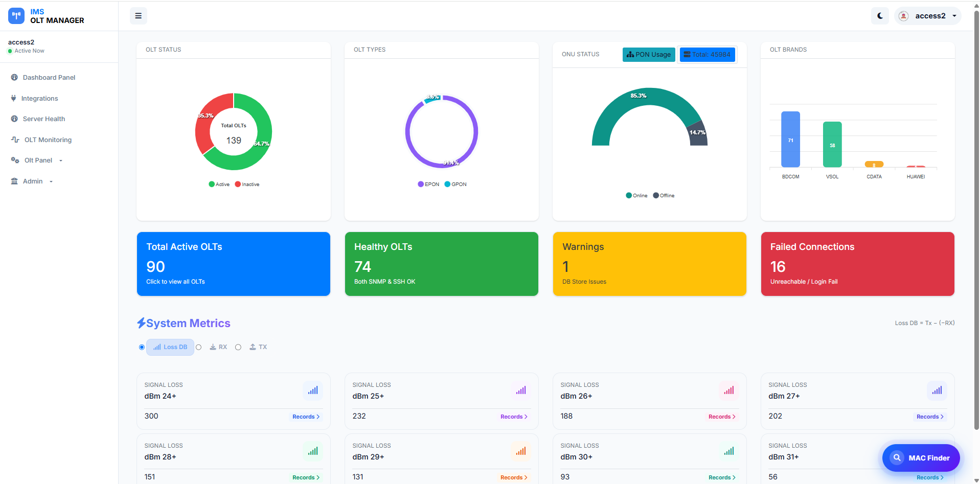Screen dimensions: 980x484
Task: Open the Healthy OLTs card
Action: pos(442,264)
